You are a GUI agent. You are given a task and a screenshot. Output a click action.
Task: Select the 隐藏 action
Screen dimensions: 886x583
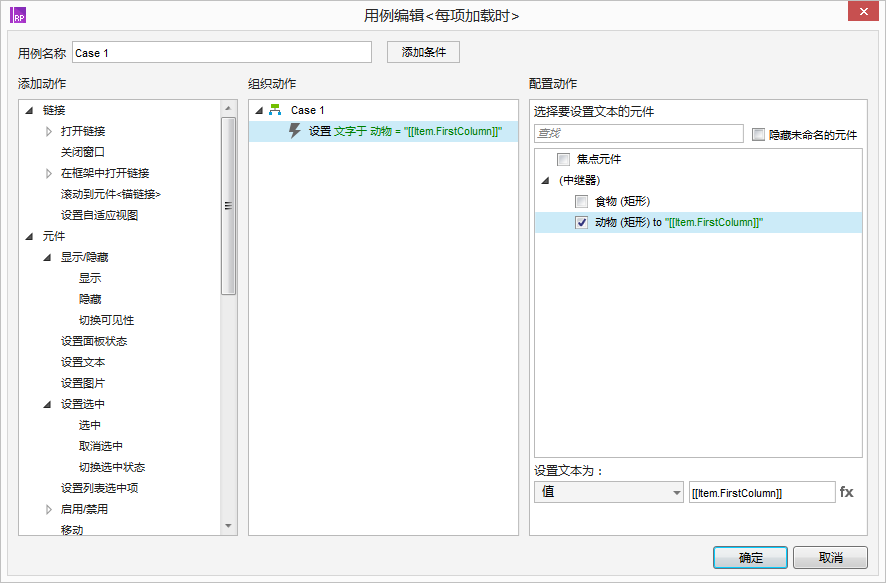pos(90,299)
